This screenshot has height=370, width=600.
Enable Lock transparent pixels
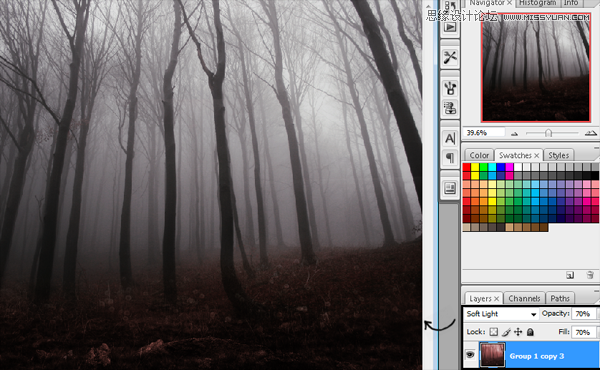(x=494, y=332)
